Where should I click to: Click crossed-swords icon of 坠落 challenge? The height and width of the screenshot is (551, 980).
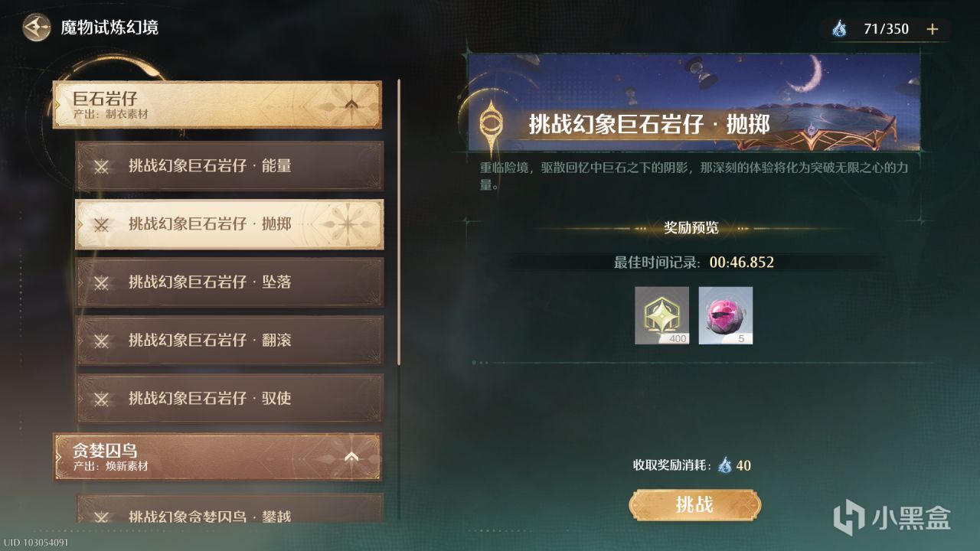tap(101, 282)
